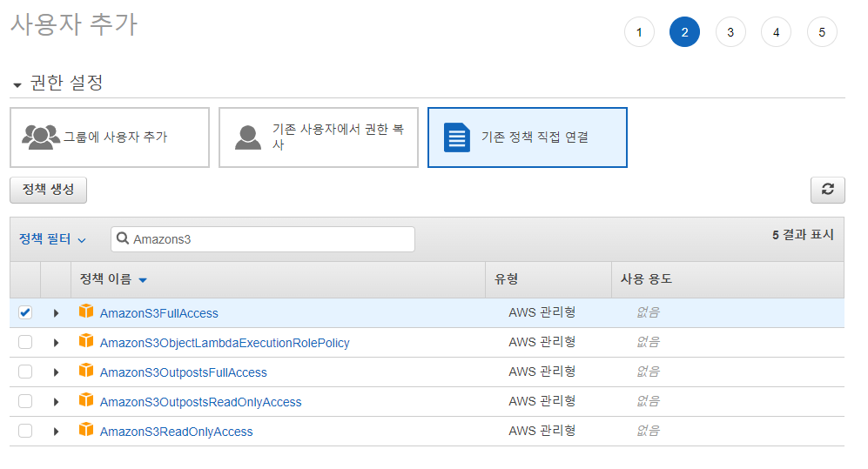Click AWS 관리형 in AmazonS3FullAccess row
This screenshot has height=469, width=868.
pyautogui.click(x=542, y=312)
